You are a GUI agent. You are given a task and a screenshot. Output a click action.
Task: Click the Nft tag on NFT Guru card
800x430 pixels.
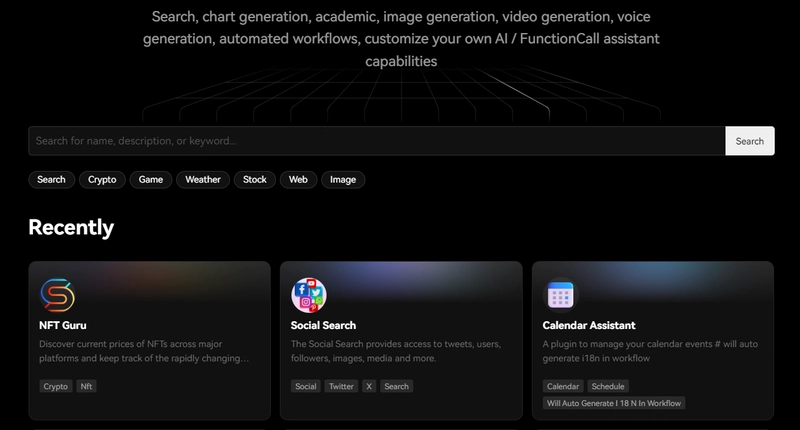click(x=87, y=386)
